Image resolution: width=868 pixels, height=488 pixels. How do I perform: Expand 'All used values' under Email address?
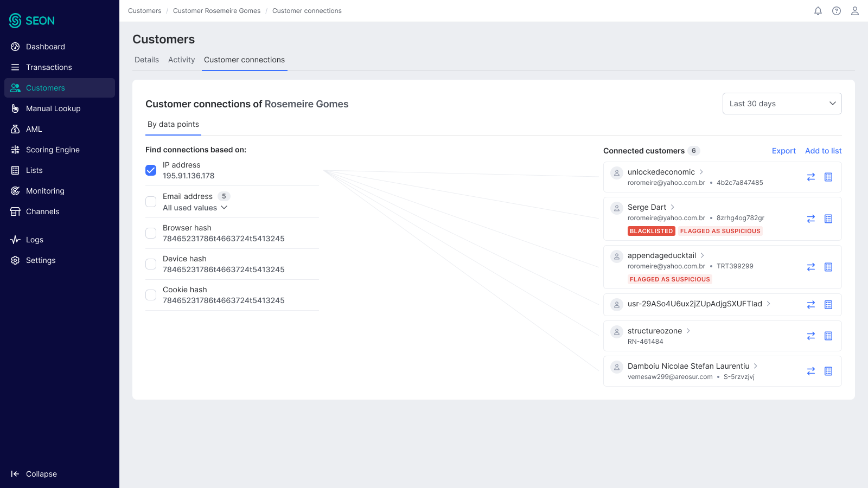pos(224,207)
